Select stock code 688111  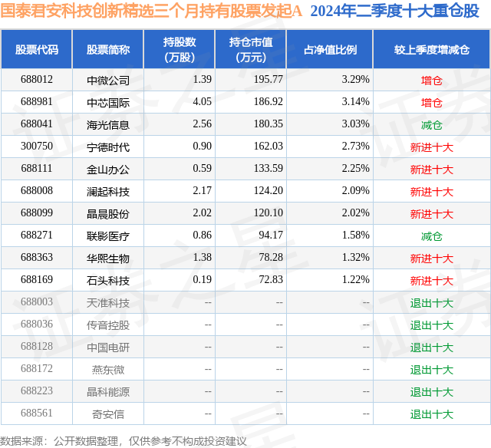click(37, 169)
